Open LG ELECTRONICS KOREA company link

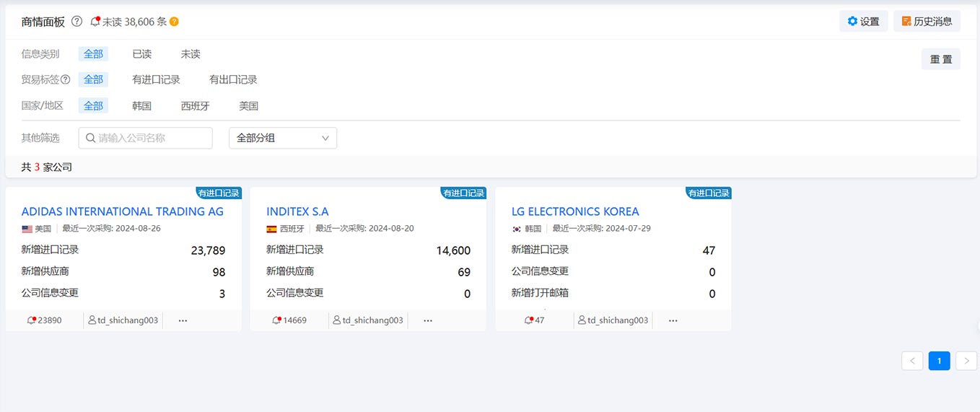pyautogui.click(x=575, y=211)
